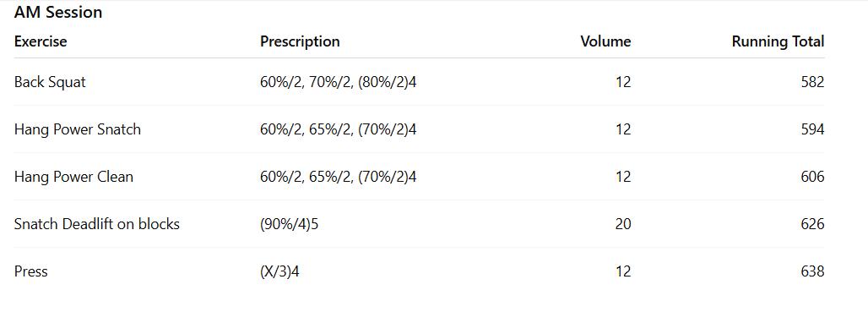This screenshot has width=868, height=323.
Task: Click Hang Power Snatch prescription text
Action: click(x=339, y=129)
